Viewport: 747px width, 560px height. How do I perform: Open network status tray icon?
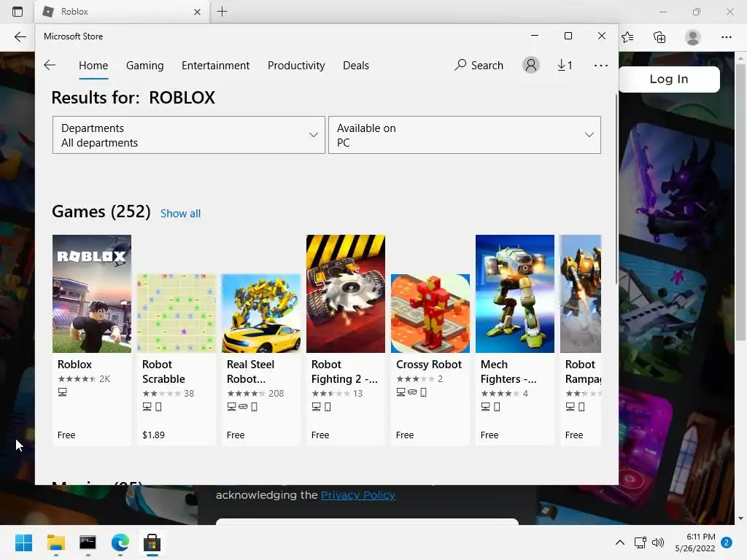[x=640, y=542]
